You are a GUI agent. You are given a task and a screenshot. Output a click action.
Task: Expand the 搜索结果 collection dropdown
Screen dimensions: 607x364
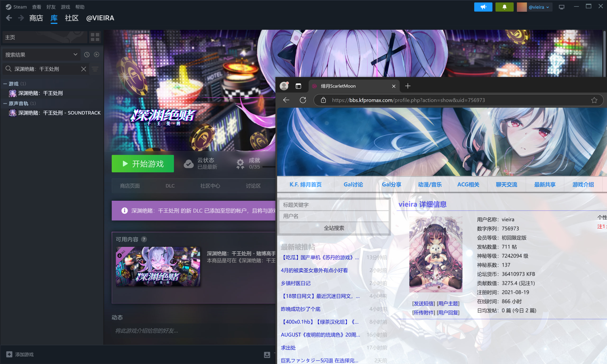point(75,55)
